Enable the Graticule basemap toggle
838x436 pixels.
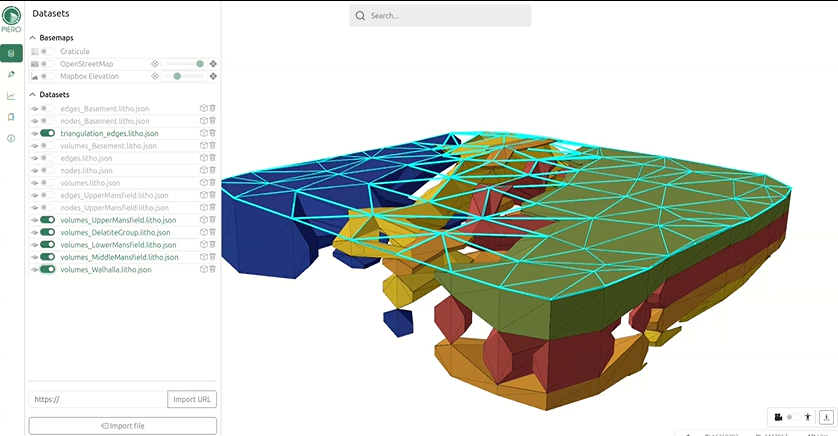tap(48, 51)
